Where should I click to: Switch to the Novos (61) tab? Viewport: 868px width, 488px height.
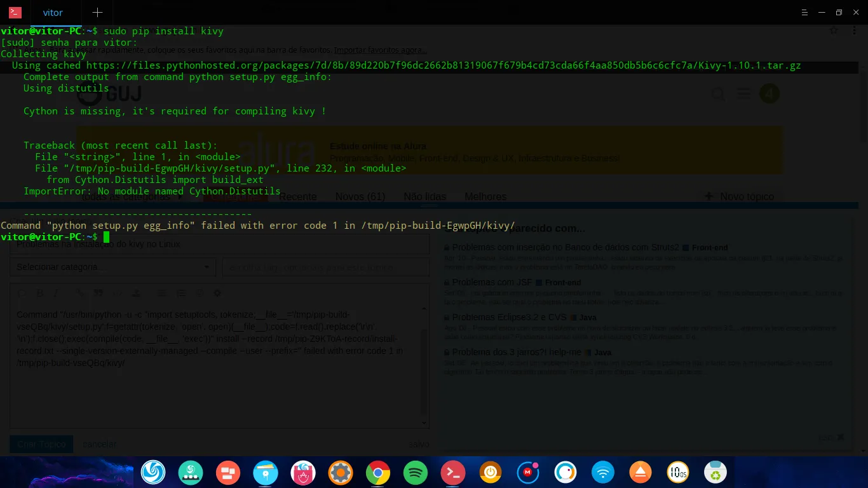click(360, 197)
